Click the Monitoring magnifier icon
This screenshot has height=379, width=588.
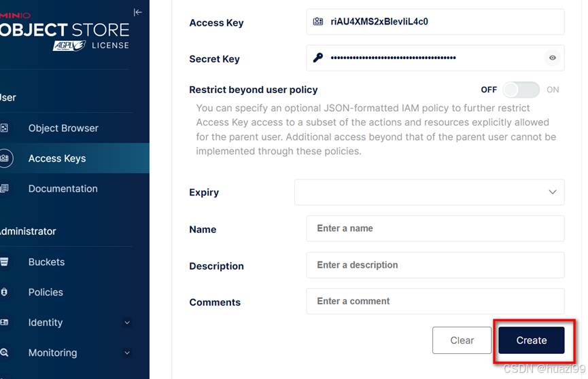5,353
